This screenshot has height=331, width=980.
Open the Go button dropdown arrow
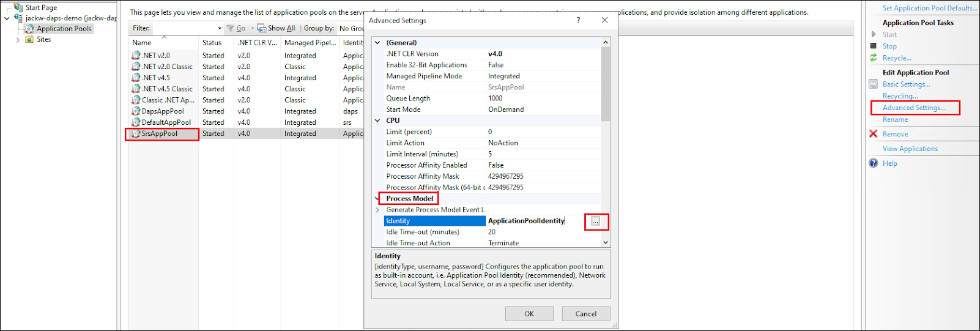[252, 28]
